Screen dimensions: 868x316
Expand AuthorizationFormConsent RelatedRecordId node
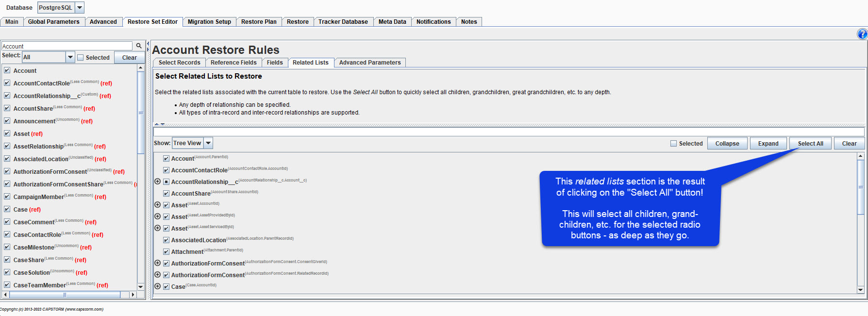point(157,275)
